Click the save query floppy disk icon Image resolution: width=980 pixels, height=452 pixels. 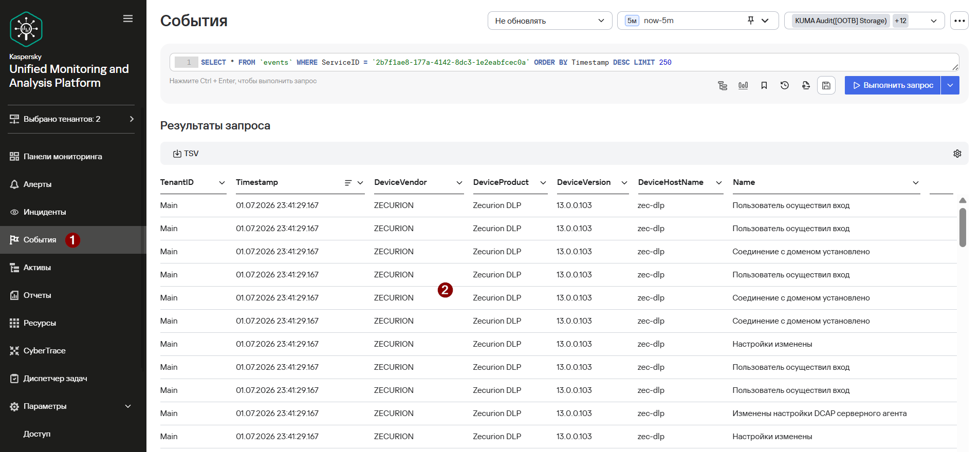click(x=826, y=85)
